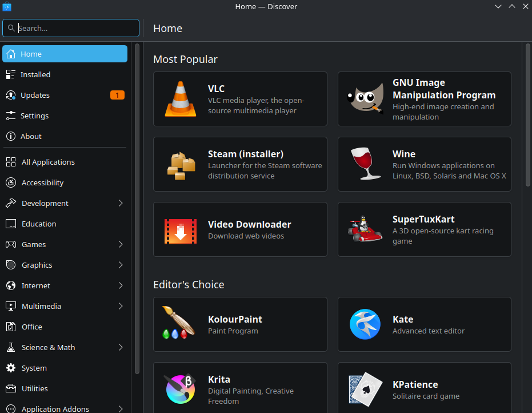The image size is (532, 413).
Task: Select the Home item in sidebar
Action: click(65, 54)
